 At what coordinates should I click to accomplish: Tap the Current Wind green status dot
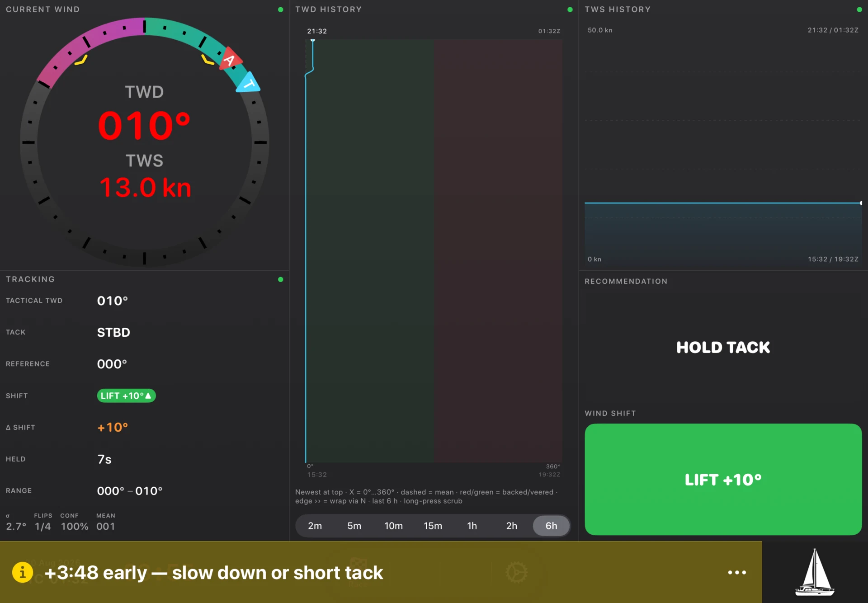280,9
